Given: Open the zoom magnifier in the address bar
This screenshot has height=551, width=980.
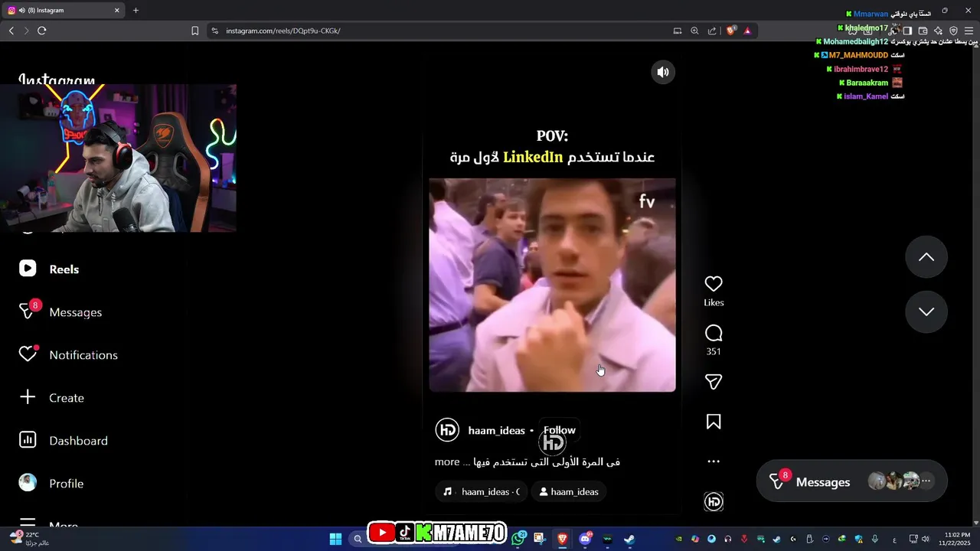Looking at the screenshot, I should 695,31.
